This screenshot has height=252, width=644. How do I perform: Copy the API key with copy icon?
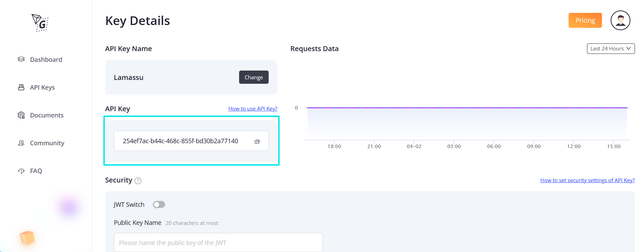[257, 141]
